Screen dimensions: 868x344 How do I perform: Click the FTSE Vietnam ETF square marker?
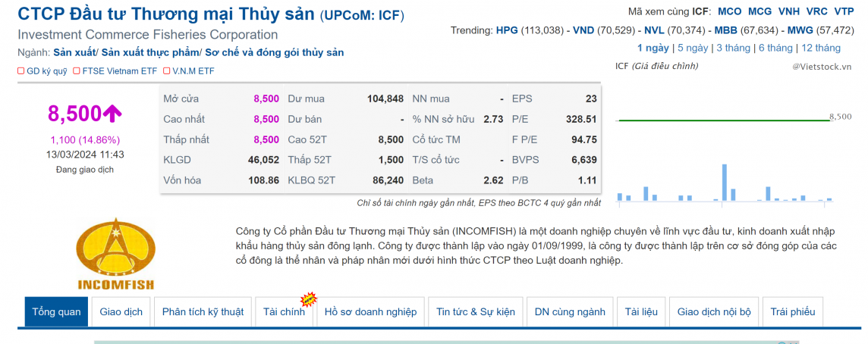coord(77,71)
